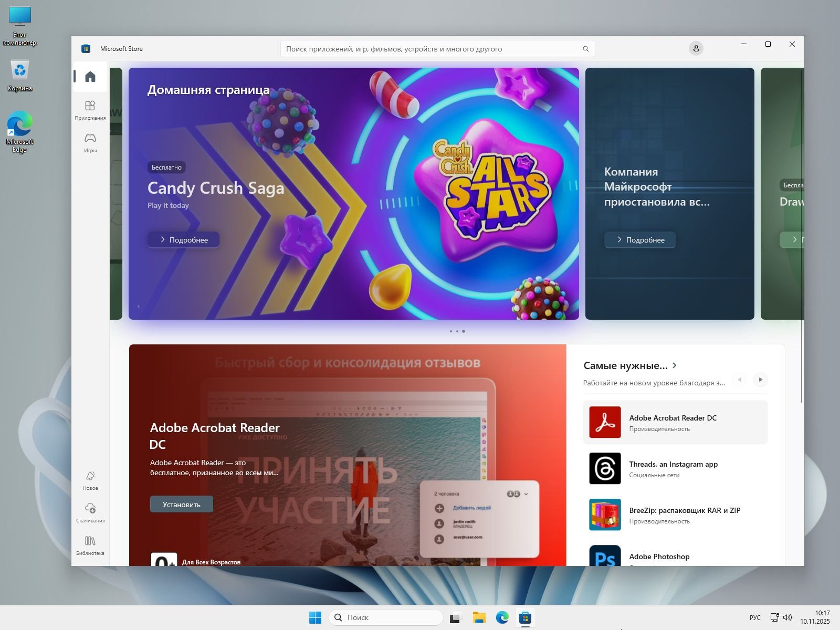Go to Игры section in sidebar
Image resolution: width=840 pixels, height=630 pixels.
[x=90, y=142]
